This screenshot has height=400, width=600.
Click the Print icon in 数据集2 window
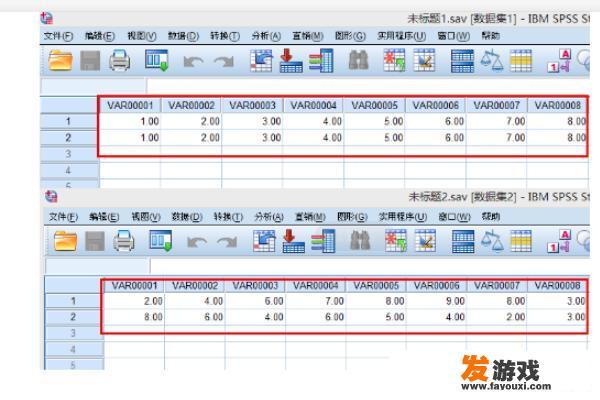point(124,241)
